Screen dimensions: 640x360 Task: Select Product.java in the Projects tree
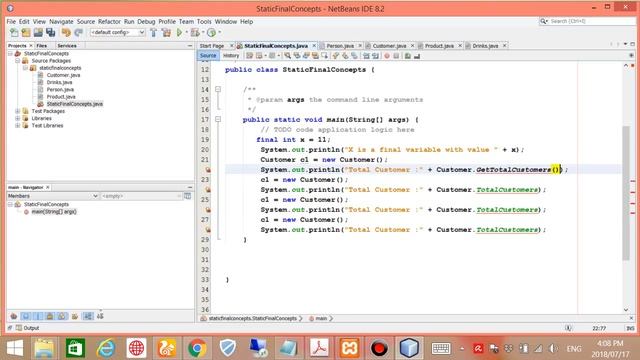point(61,97)
